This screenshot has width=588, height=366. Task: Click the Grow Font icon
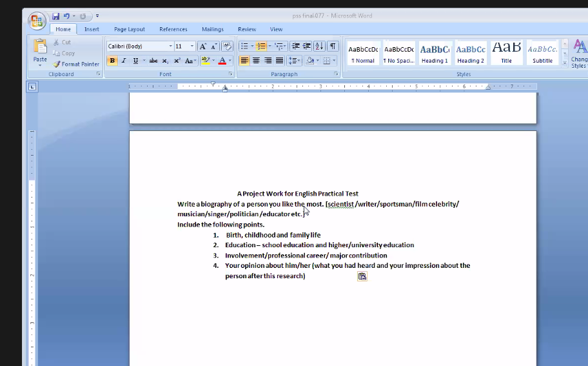tap(203, 46)
